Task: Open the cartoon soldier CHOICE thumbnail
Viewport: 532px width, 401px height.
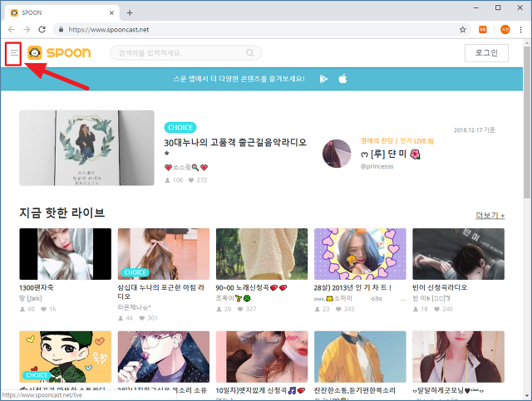Action: 65,357
